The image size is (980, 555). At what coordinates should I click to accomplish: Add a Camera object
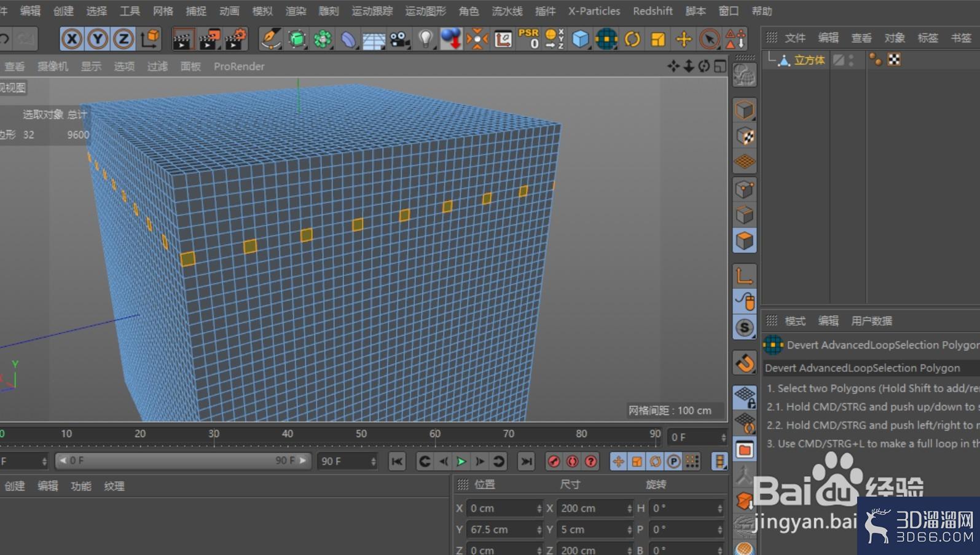399,39
